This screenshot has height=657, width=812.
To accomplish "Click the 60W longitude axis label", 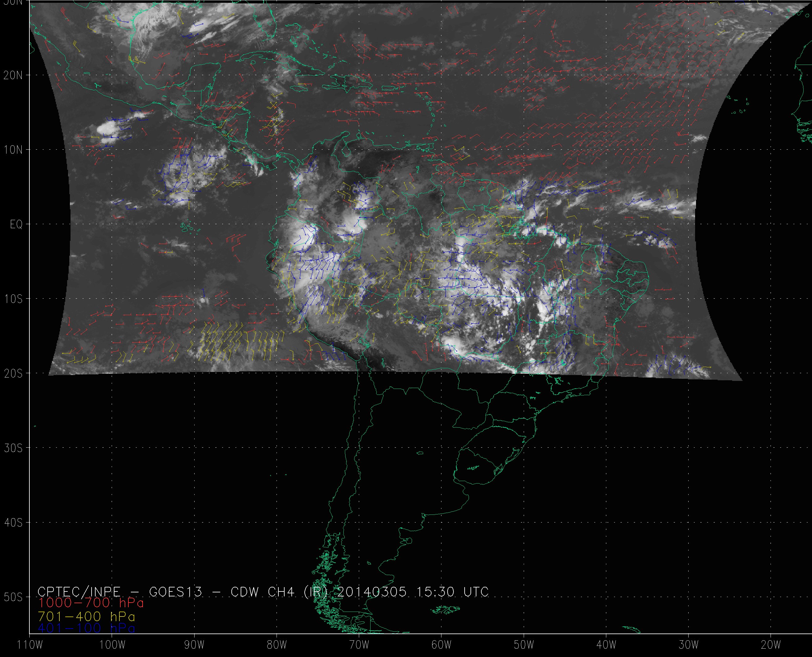I will [441, 645].
